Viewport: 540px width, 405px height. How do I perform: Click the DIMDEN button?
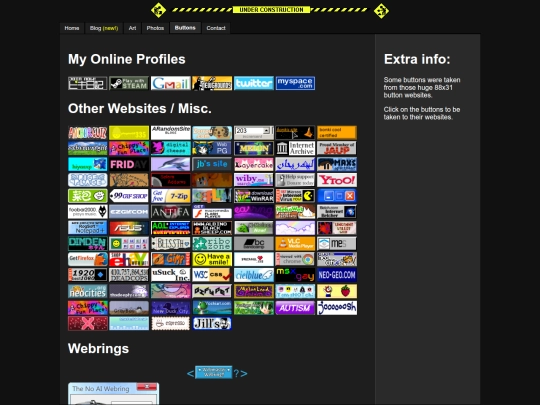click(x=87, y=243)
